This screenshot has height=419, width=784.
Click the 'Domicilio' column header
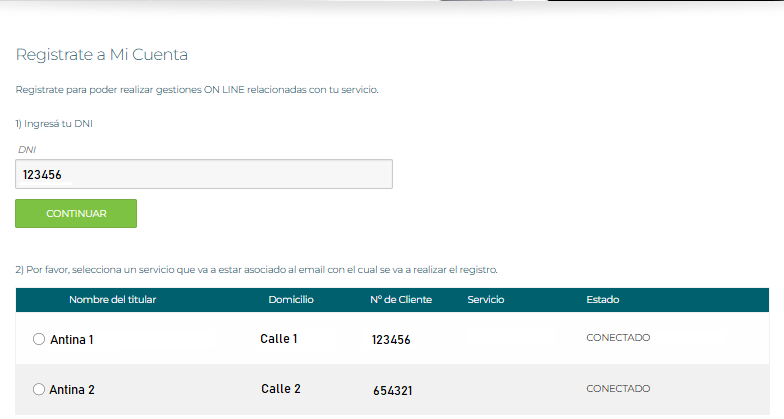pyautogui.click(x=291, y=300)
